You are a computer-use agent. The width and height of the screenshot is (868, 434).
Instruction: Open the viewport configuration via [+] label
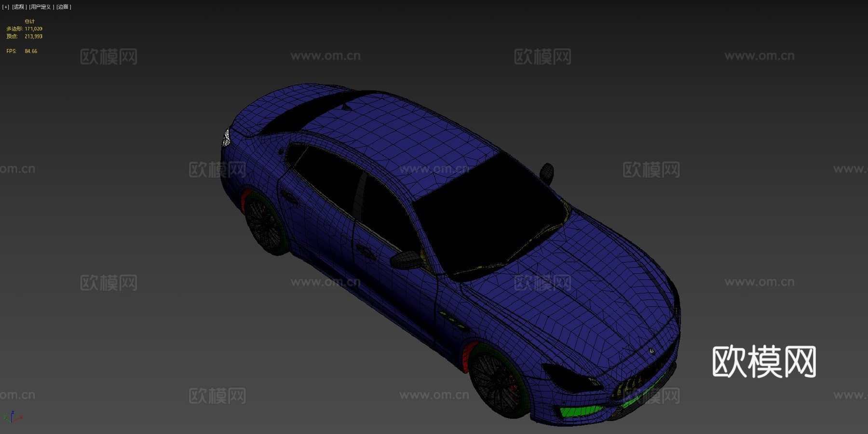pos(5,7)
